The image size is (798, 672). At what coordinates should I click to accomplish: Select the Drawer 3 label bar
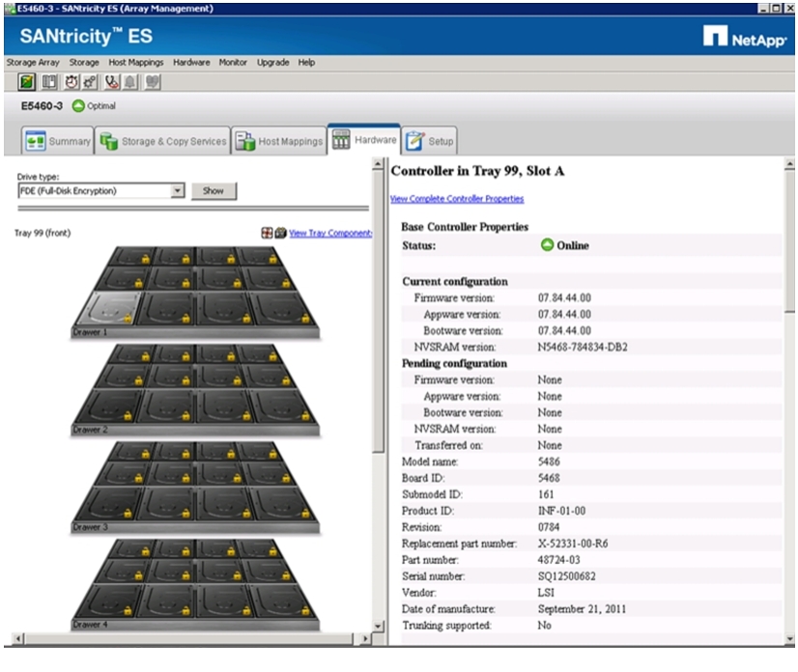[195, 527]
